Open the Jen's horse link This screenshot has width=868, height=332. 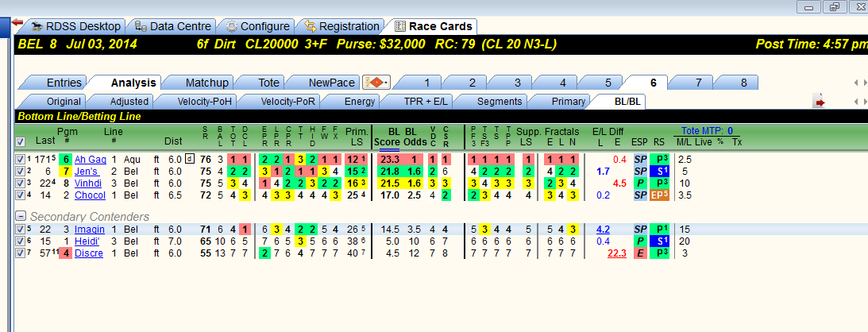[87, 172]
